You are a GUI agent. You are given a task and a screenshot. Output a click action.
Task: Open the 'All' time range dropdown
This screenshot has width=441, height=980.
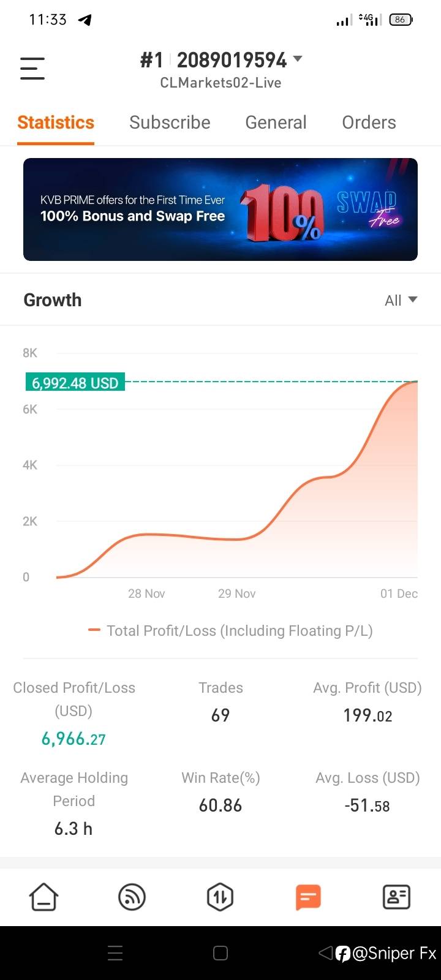401,300
